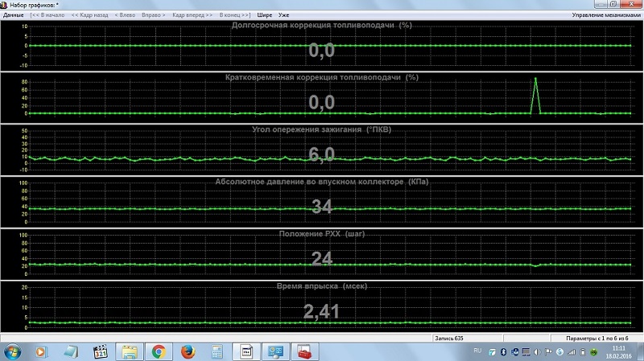
Task: Click the spike on the short-term fuel correction graph
Action: pyautogui.click(x=535, y=80)
